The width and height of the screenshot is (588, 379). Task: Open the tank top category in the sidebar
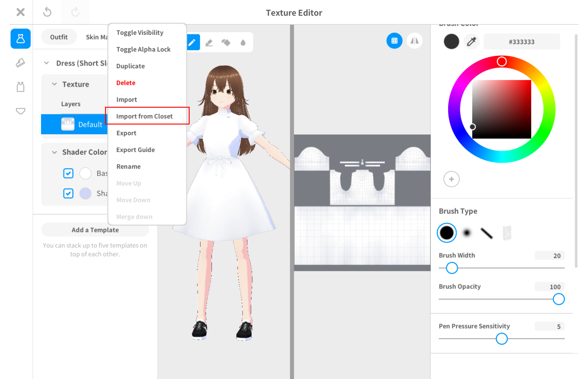[x=20, y=87]
